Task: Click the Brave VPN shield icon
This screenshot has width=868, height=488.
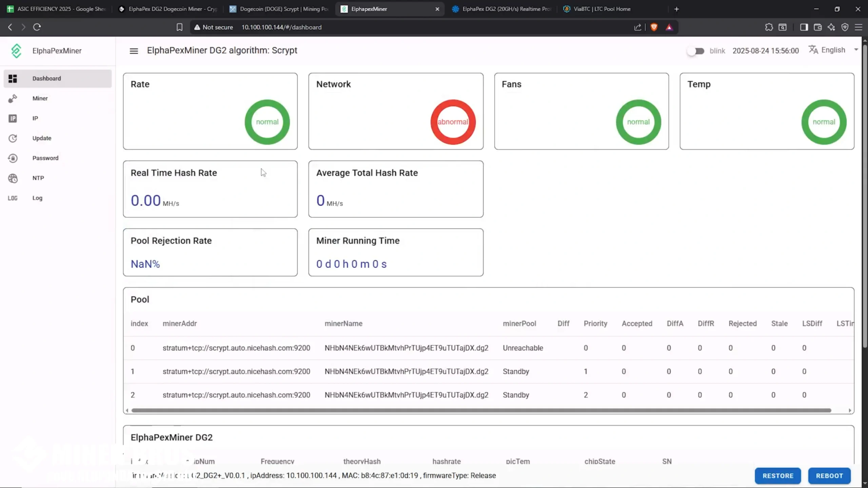Action: pos(845,27)
